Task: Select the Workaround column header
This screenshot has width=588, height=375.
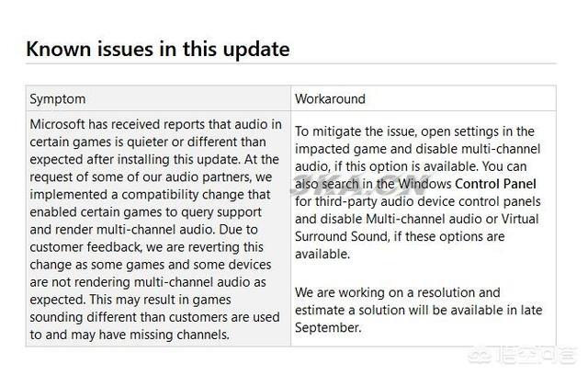Action: (330, 99)
